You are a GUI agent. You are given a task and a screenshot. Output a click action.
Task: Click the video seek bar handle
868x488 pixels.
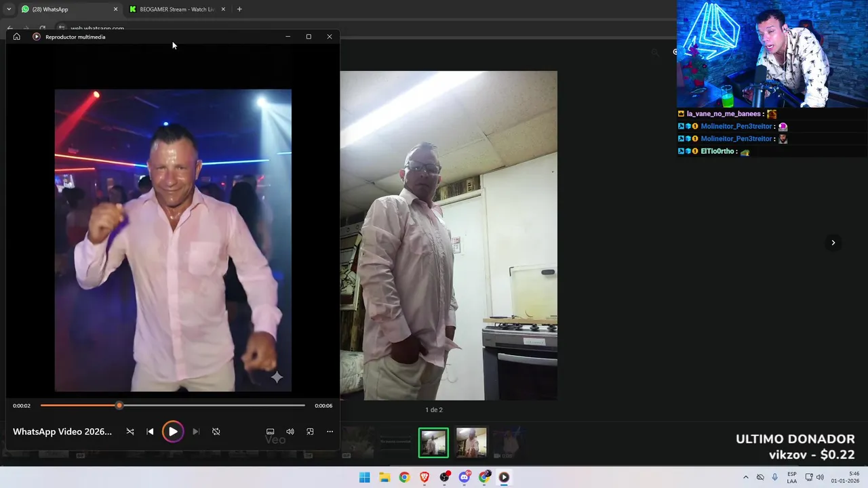pyautogui.click(x=119, y=405)
